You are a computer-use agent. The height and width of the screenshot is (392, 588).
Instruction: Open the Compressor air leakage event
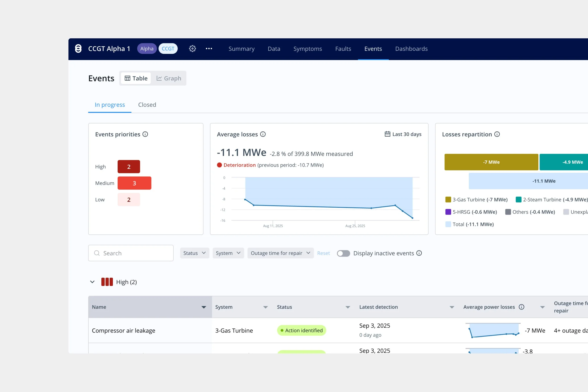click(x=123, y=330)
